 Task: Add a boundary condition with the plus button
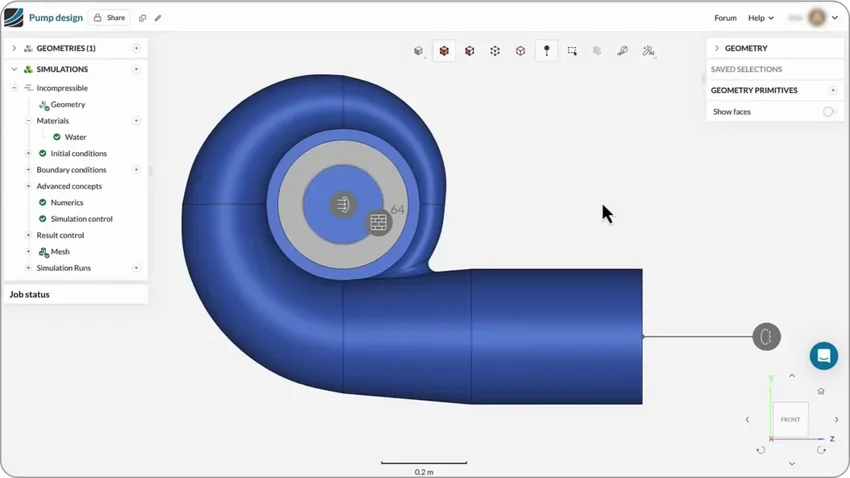[x=136, y=170]
